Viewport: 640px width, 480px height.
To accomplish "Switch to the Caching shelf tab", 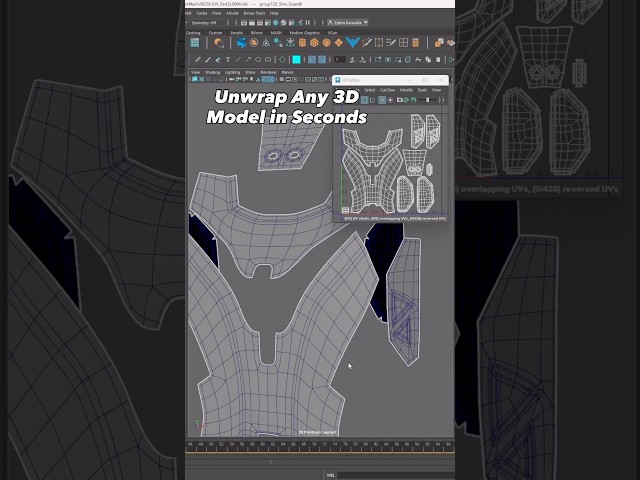I will click(193, 33).
